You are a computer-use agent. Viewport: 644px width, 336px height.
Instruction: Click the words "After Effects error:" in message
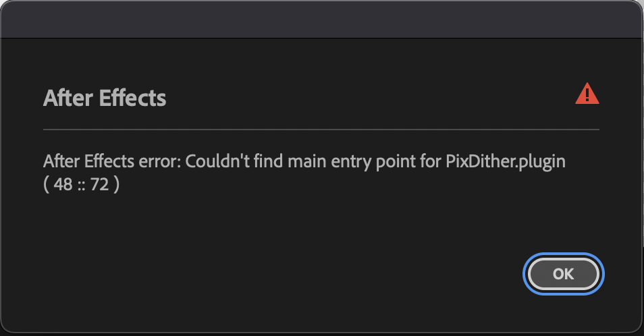(112, 161)
